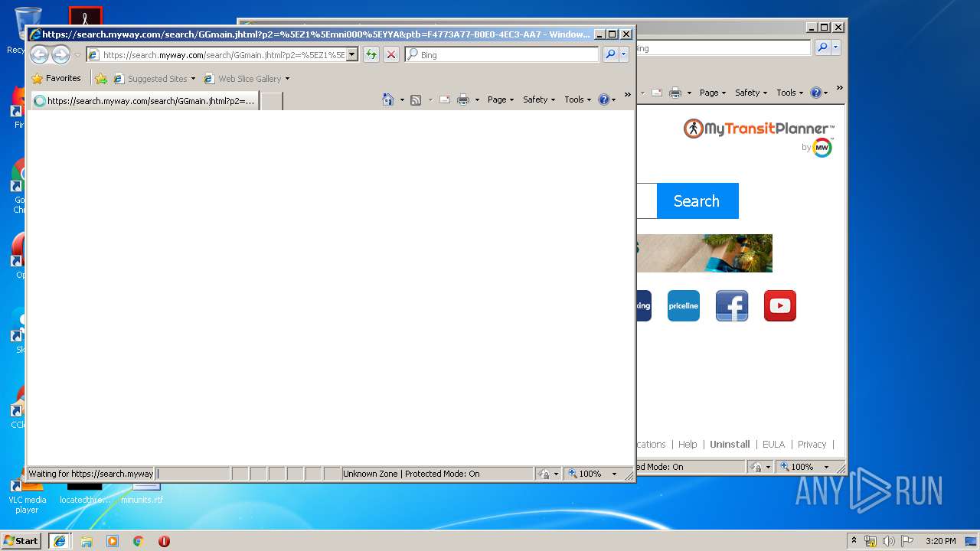Click the Help icon in background IE window
980x551 pixels.
coord(815,93)
